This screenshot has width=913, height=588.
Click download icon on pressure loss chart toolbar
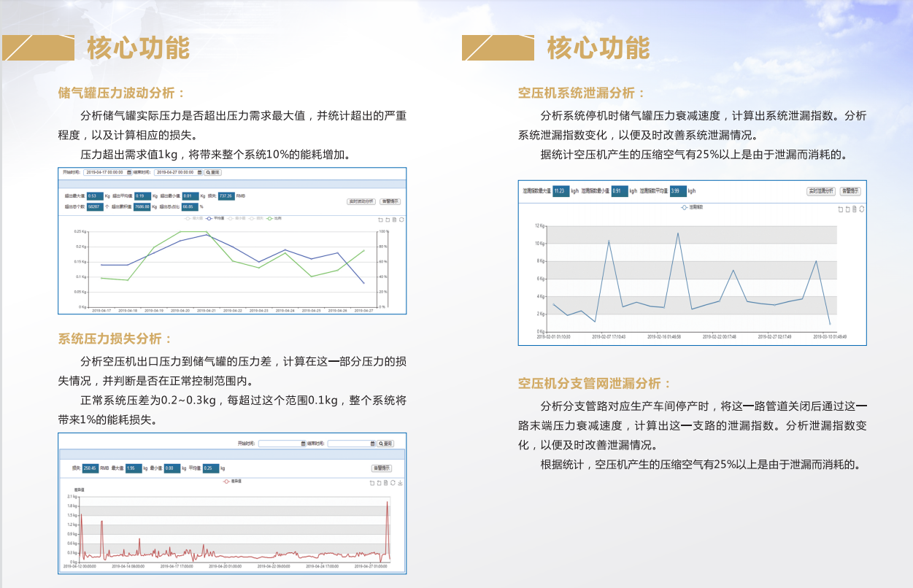click(399, 482)
